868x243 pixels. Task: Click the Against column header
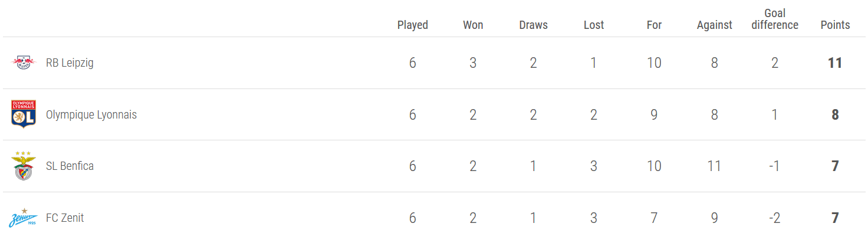(x=715, y=25)
